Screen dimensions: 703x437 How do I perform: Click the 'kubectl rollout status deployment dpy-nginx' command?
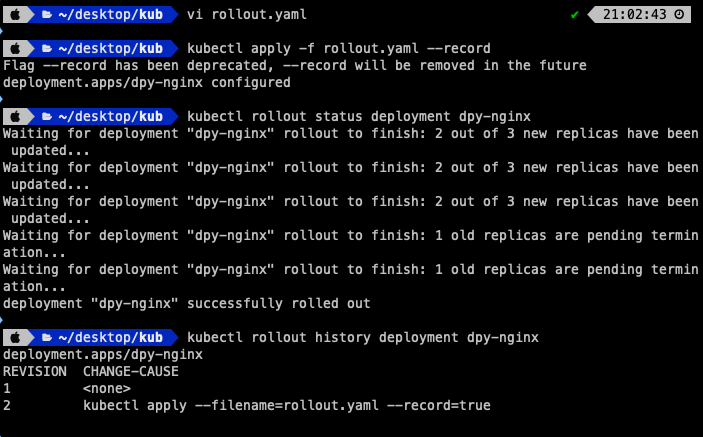point(359,117)
